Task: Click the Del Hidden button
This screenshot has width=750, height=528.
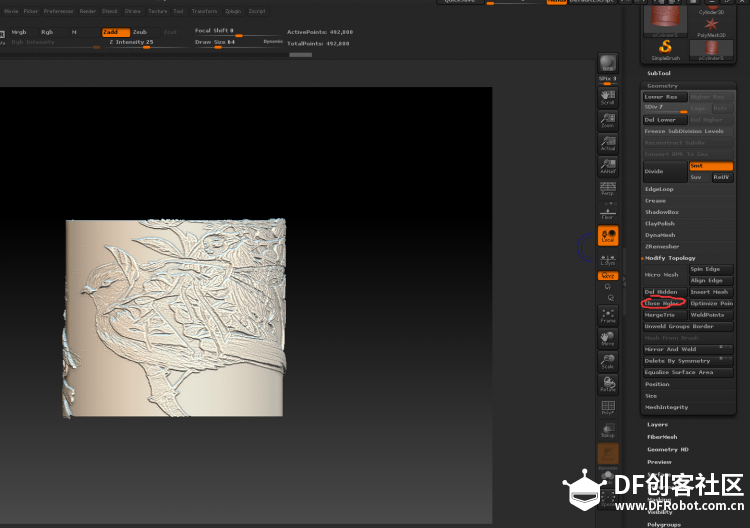Action: (x=665, y=292)
